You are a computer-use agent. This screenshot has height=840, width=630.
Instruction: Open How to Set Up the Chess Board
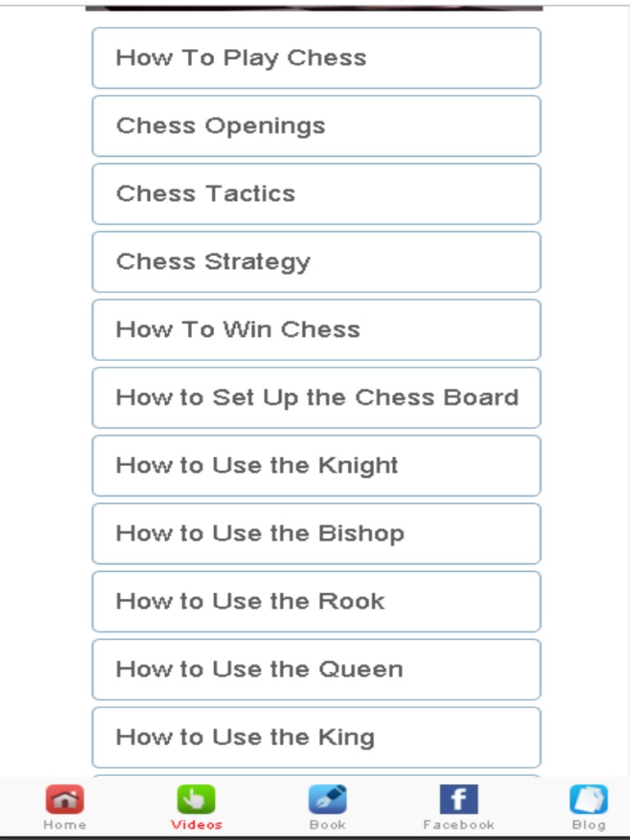click(x=316, y=398)
